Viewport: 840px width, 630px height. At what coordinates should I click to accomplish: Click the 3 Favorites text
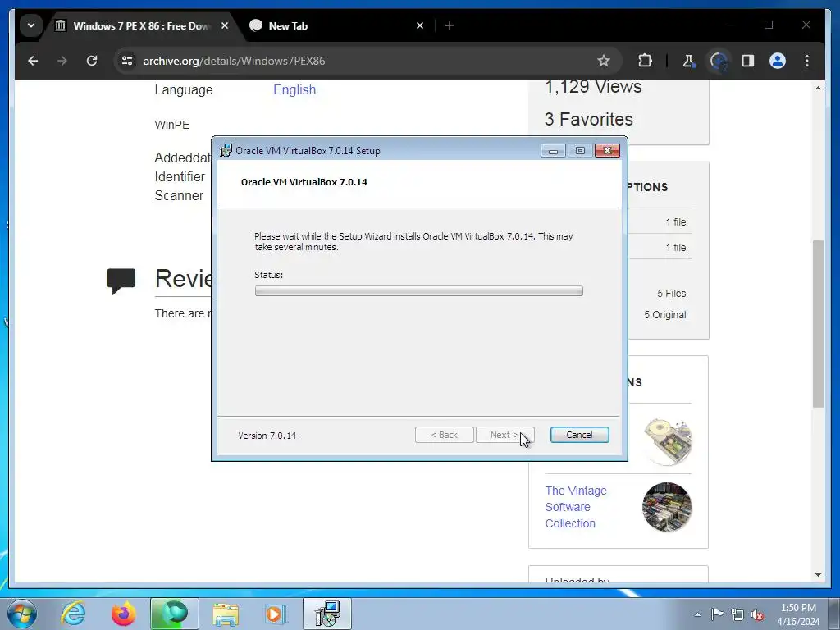point(588,119)
